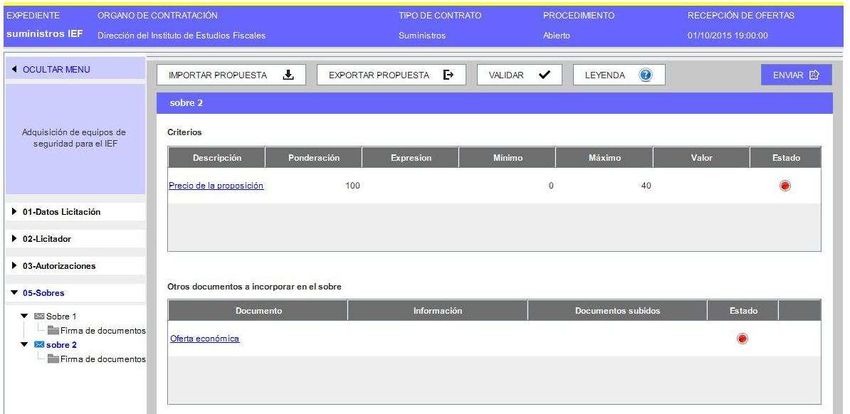Select Firma de documentos under sobre 2
The width and height of the screenshot is (850, 414).
102,359
